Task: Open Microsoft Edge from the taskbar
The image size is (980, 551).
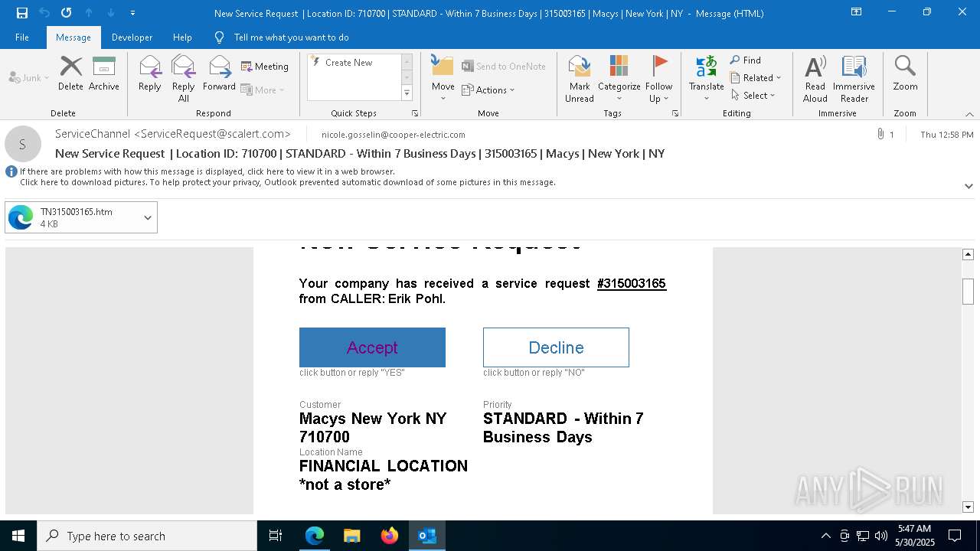Action: (315, 536)
